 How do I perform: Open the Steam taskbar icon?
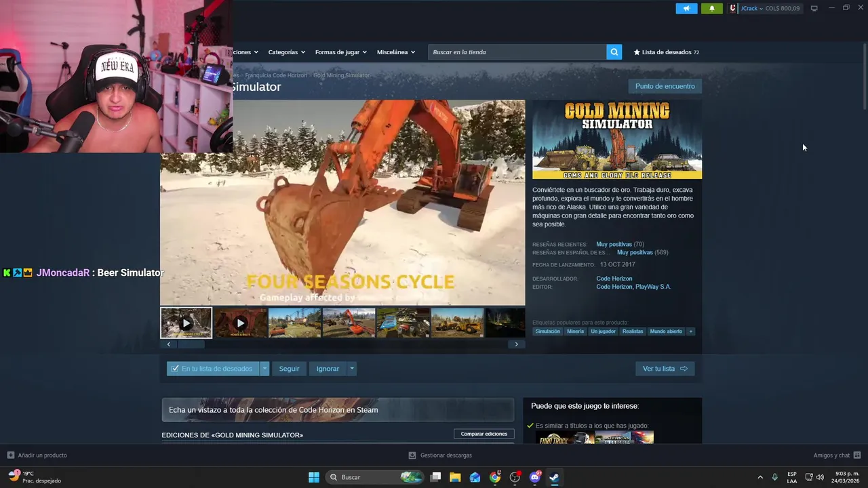point(554,477)
